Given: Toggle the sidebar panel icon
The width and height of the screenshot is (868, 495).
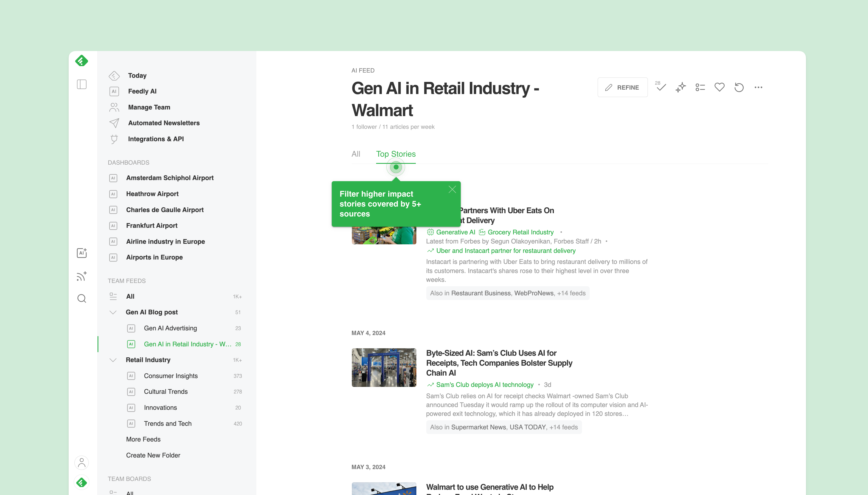Looking at the screenshot, I should click(82, 84).
